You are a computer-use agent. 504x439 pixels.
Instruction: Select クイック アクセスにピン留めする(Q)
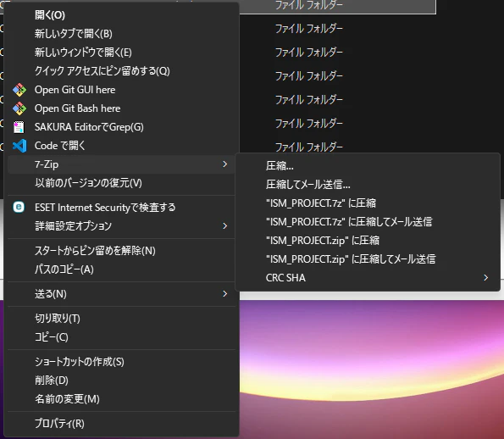coord(121,70)
